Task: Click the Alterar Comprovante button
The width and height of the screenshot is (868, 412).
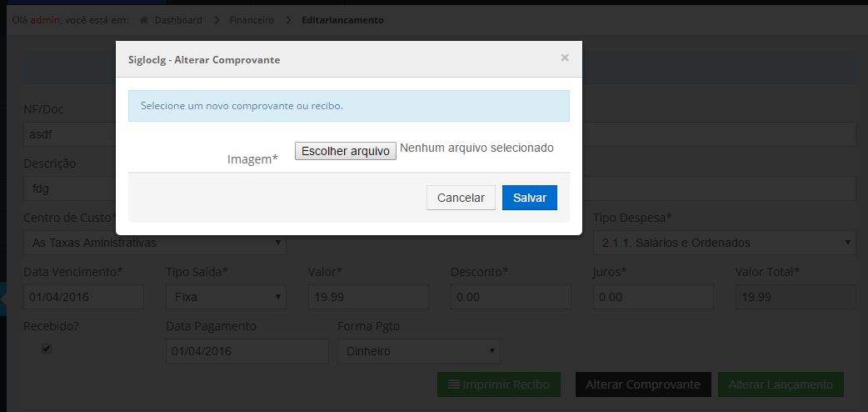Action: pyautogui.click(x=643, y=384)
